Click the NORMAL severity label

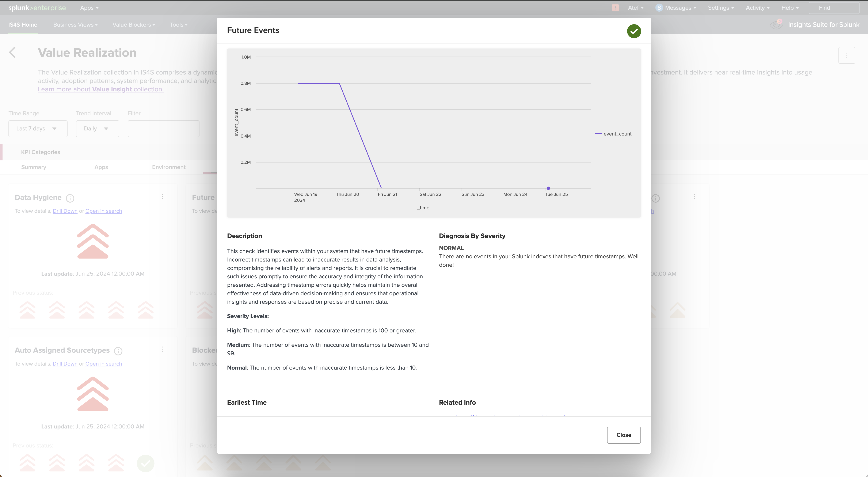click(451, 248)
